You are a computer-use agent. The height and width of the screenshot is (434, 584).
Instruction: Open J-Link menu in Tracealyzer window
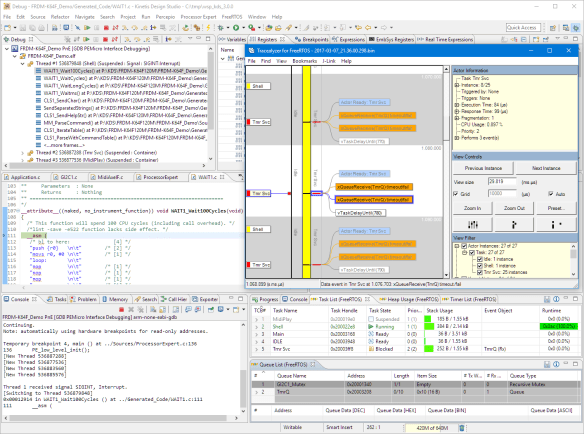pos(329,61)
